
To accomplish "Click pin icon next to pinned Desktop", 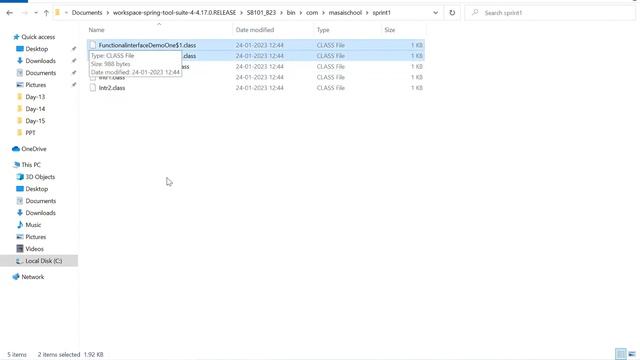I will tap(74, 49).
